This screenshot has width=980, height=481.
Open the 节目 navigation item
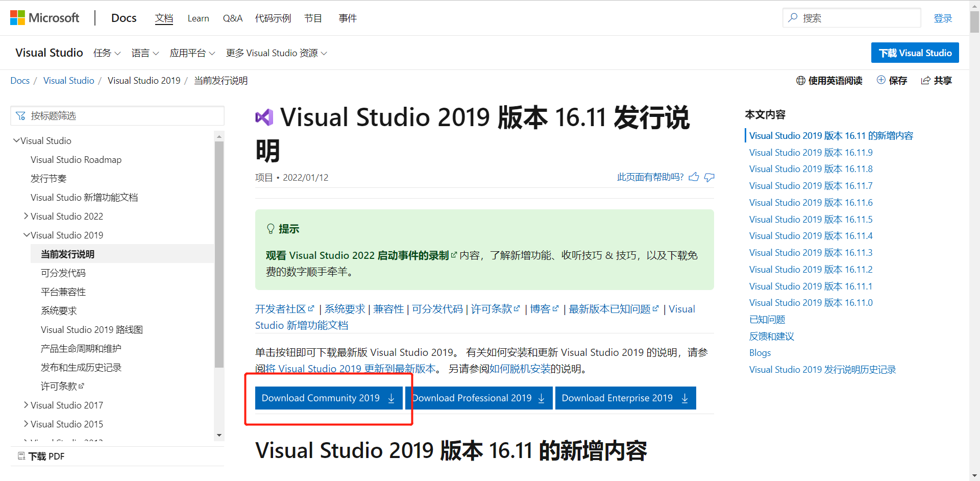coord(313,18)
